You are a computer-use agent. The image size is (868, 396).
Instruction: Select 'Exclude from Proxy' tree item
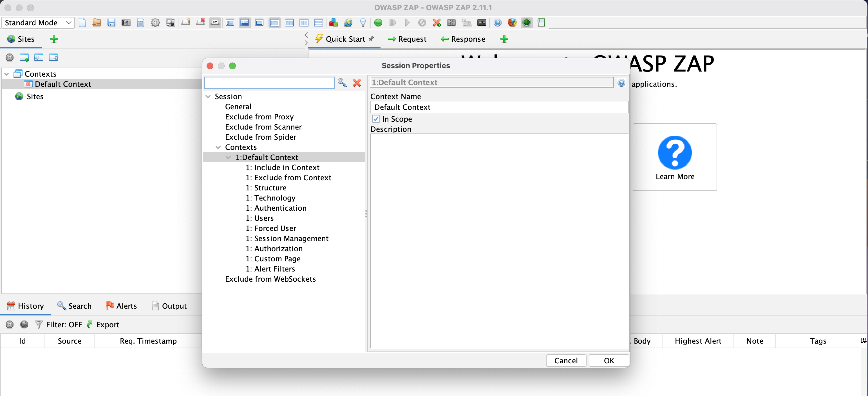coord(259,117)
